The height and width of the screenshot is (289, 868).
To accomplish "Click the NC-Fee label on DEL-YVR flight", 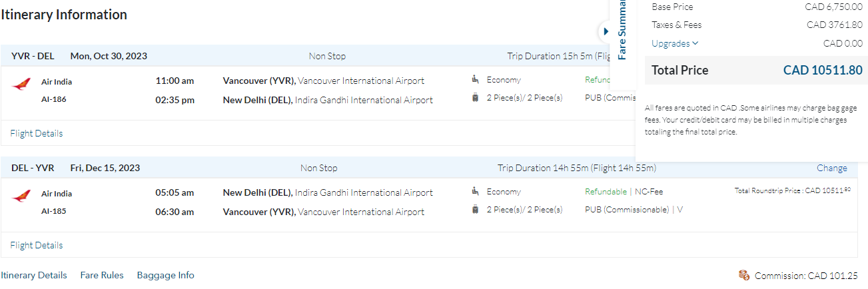I will (649, 192).
